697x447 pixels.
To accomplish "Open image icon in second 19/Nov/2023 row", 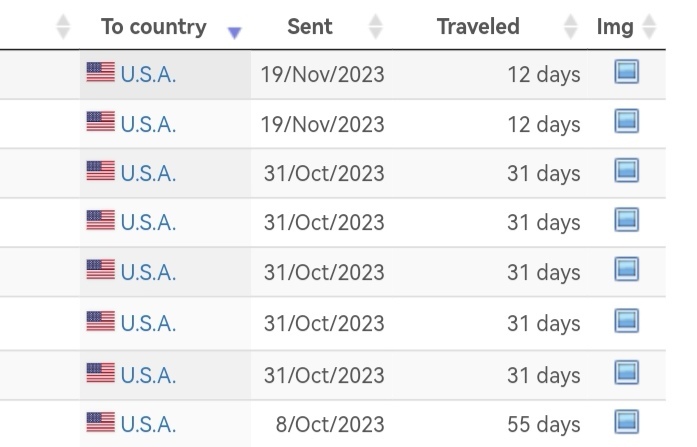I will pos(626,121).
